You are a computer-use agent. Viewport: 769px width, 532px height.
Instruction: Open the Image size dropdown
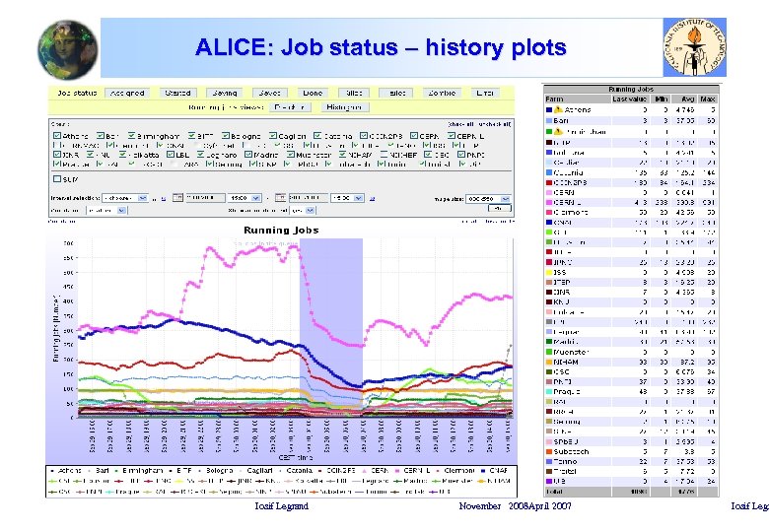488,198
